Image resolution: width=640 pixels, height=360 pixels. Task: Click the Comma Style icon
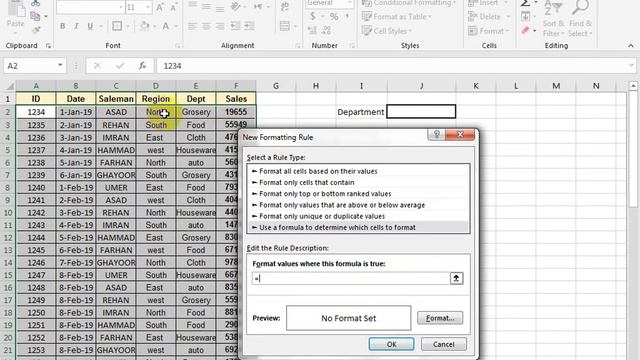pos(347,16)
